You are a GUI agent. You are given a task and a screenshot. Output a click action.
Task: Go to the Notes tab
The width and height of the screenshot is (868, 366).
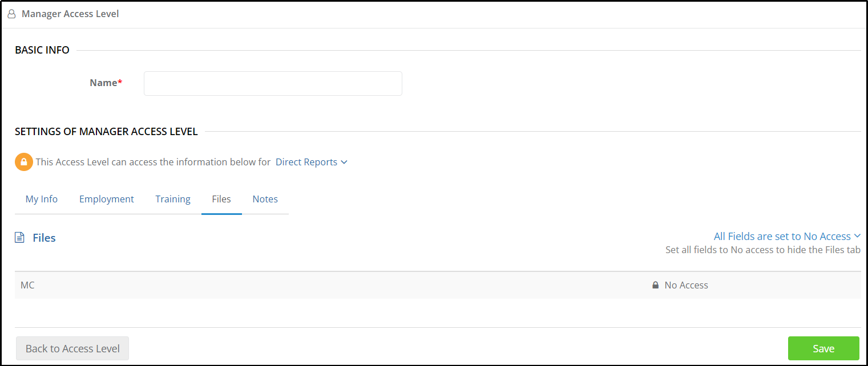pos(265,199)
